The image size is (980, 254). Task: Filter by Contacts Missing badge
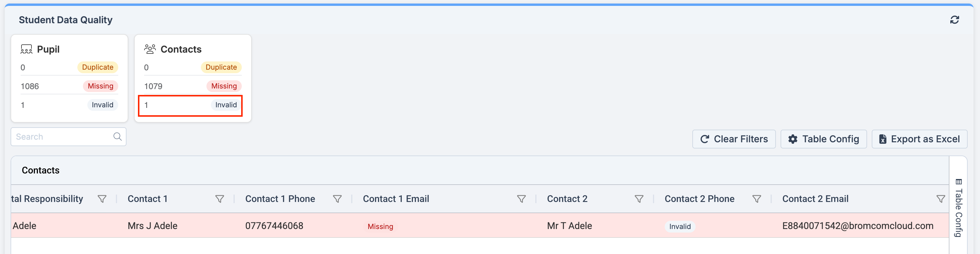coord(224,86)
